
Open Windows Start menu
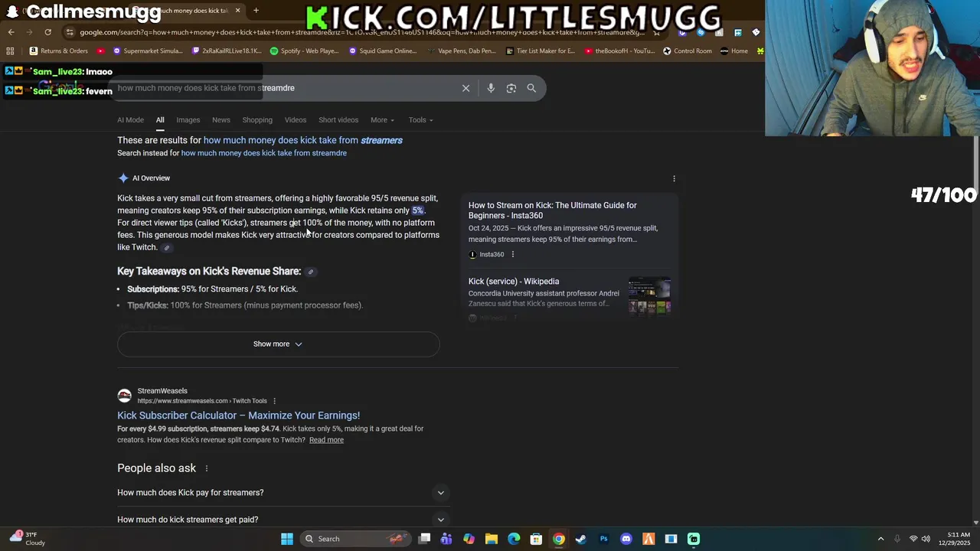(287, 539)
